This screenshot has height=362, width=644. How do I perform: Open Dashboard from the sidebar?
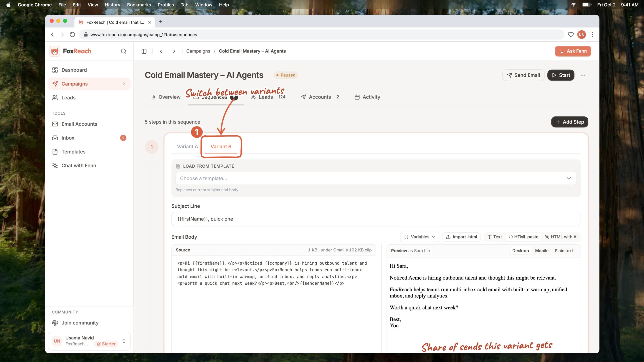coord(89,70)
